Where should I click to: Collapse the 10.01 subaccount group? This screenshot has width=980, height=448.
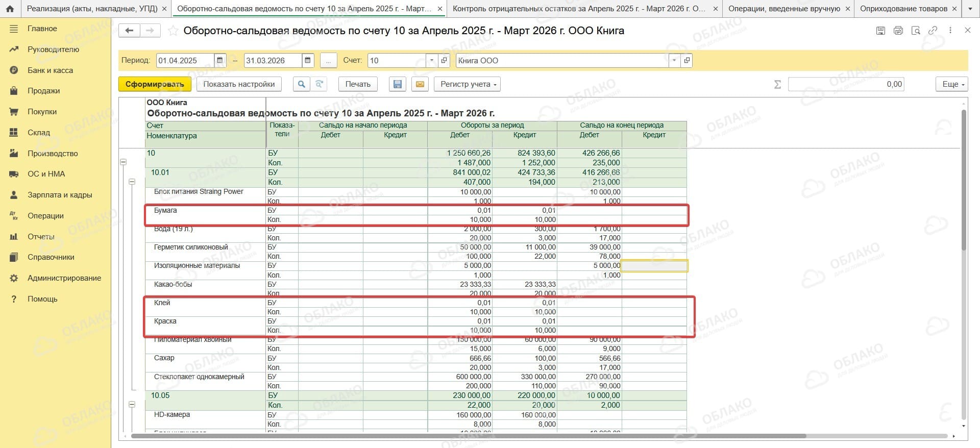pos(132,182)
